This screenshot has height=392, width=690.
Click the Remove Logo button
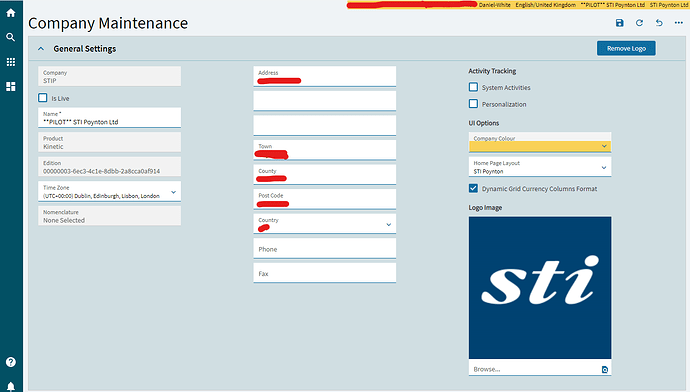click(626, 48)
